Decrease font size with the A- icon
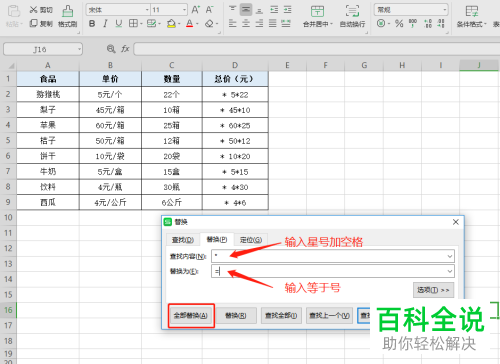500x364 pixels. [209, 10]
